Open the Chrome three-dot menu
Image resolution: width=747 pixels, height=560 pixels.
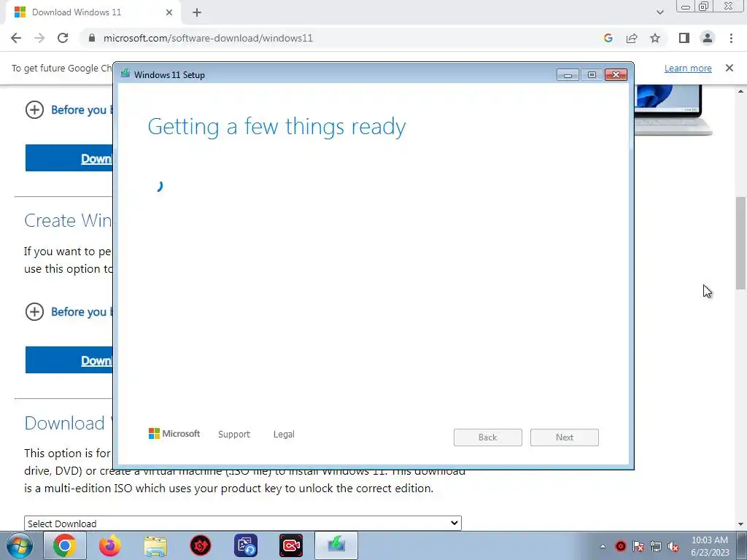pyautogui.click(x=731, y=38)
